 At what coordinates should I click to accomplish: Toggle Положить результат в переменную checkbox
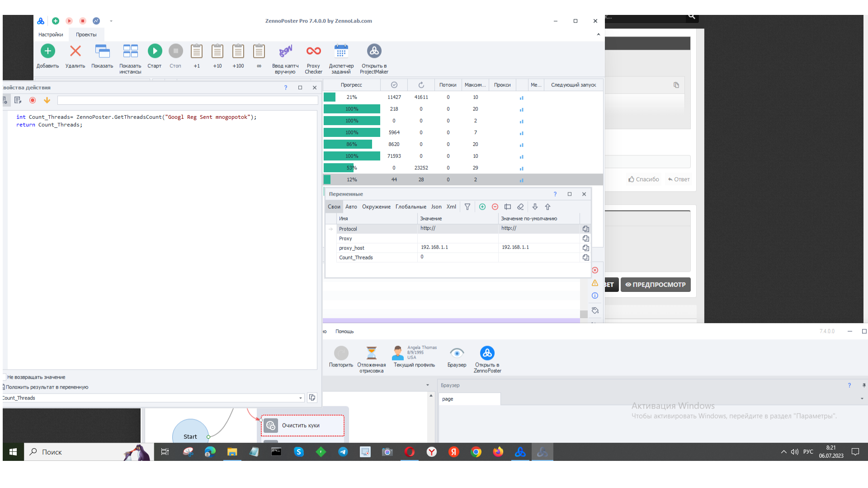[x=4, y=387]
